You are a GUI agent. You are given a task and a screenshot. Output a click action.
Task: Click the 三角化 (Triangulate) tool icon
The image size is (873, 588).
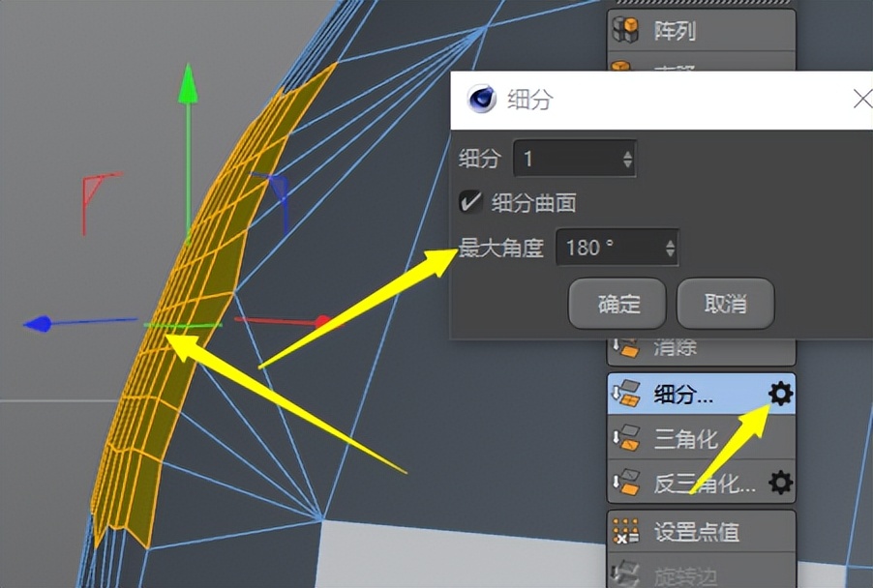(630, 439)
